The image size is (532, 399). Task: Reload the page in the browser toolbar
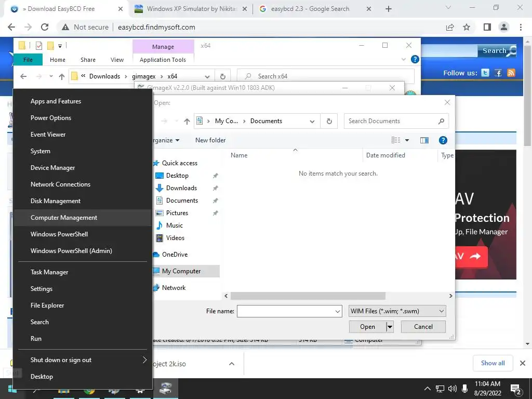45,27
